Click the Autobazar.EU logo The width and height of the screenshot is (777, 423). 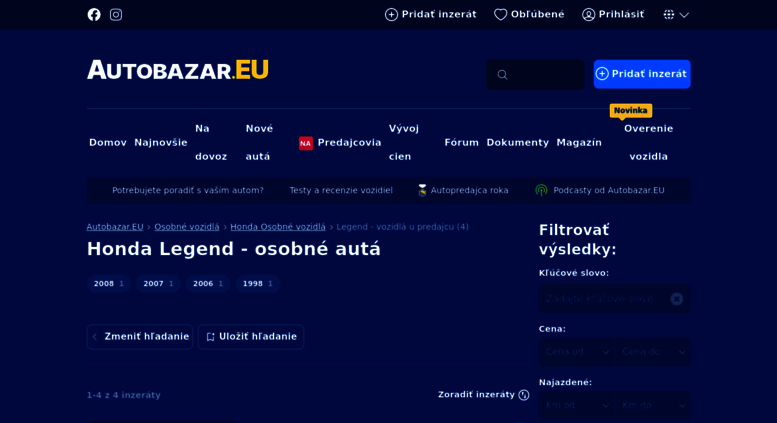tap(178, 70)
